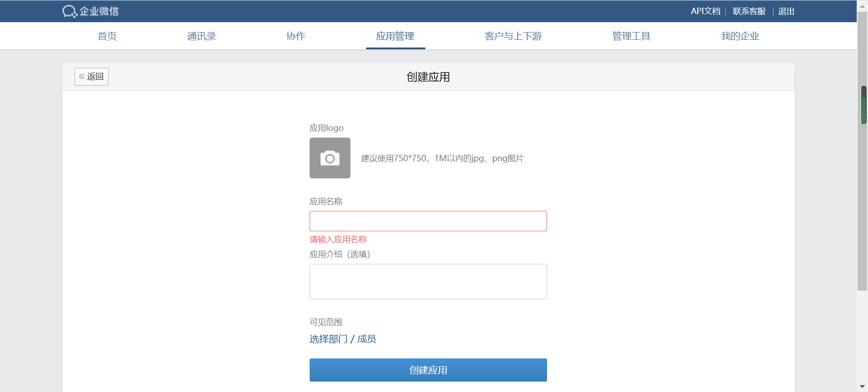Viewport: 868px width, 392px height.
Task: Click the 应用介绍 text area
Action: click(428, 281)
